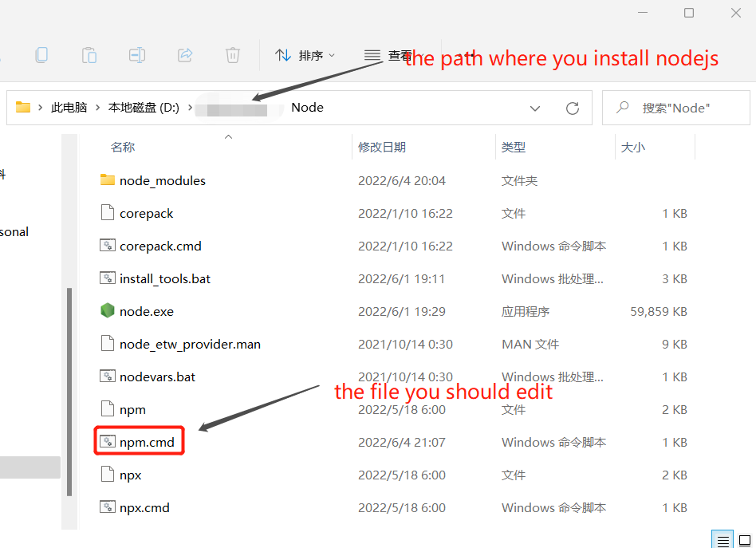The image size is (756, 548).
Task: Click the Copy toolbar icon
Action: coord(41,55)
